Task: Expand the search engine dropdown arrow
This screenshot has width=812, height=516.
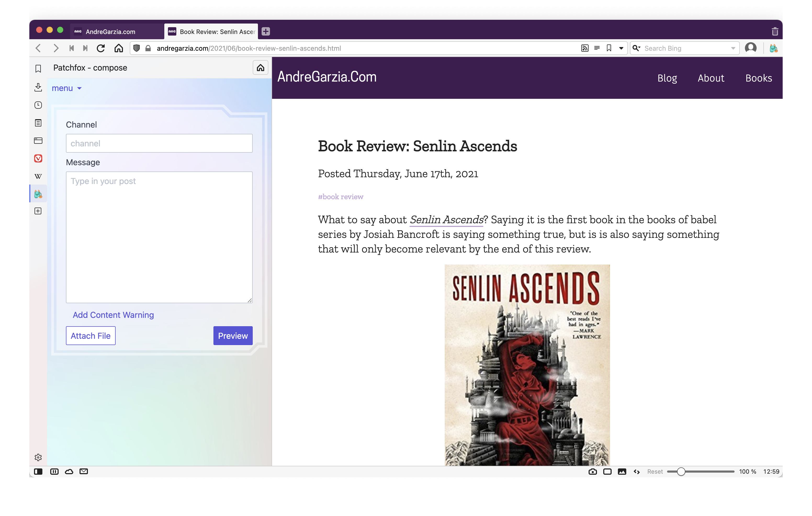Action: pos(733,48)
